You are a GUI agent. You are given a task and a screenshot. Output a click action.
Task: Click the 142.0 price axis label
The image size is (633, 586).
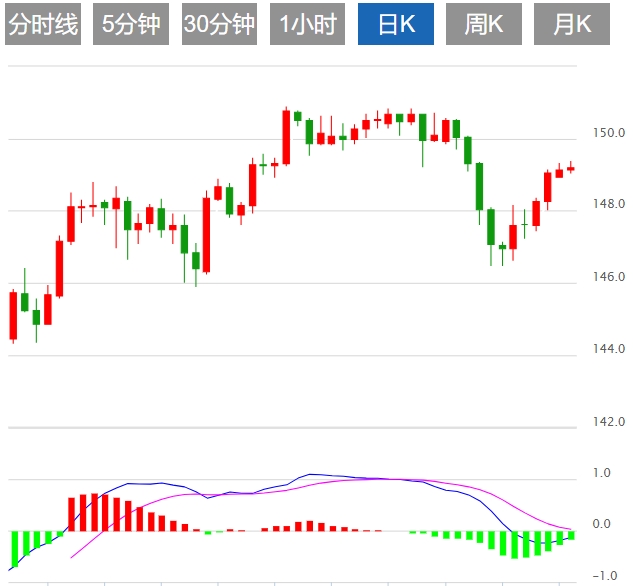(608, 421)
